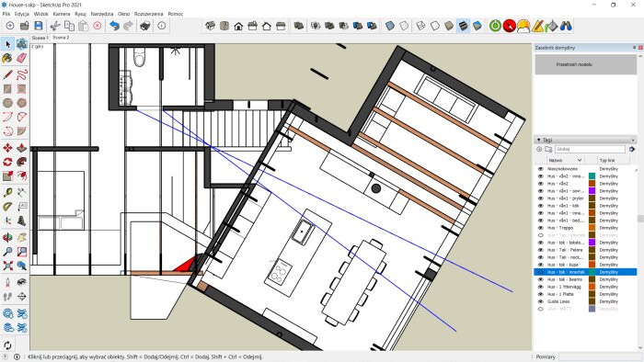Screen dimensions: 644x362
Task: Choose the Make Component tool
Action: click(22, 44)
